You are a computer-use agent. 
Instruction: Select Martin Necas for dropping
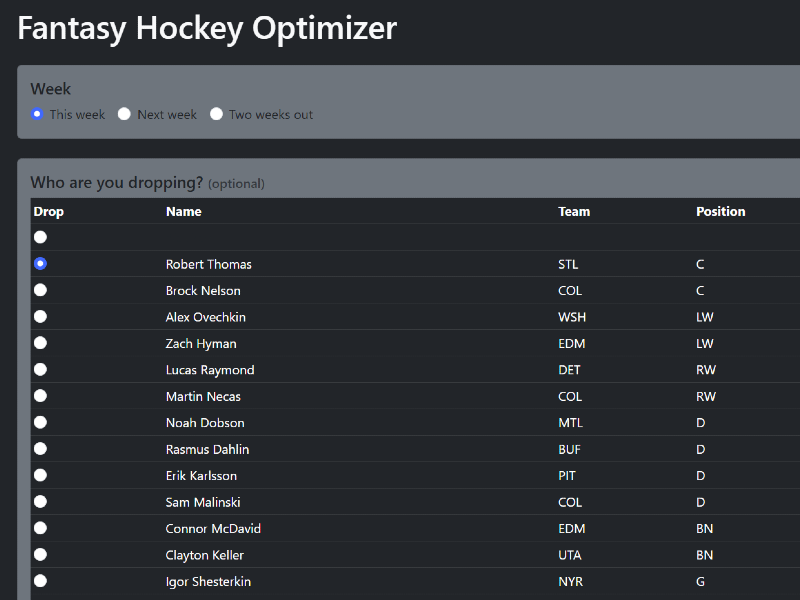pyautogui.click(x=40, y=395)
